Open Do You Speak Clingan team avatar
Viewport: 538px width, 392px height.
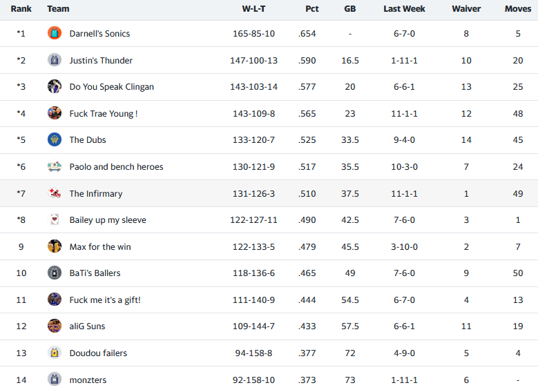click(x=55, y=86)
